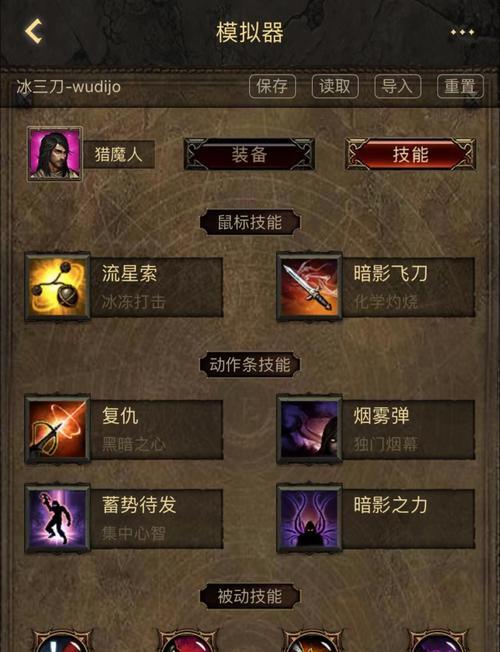Click the Demon Hunter character portrait
This screenshot has width=500, height=652.
click(54, 154)
